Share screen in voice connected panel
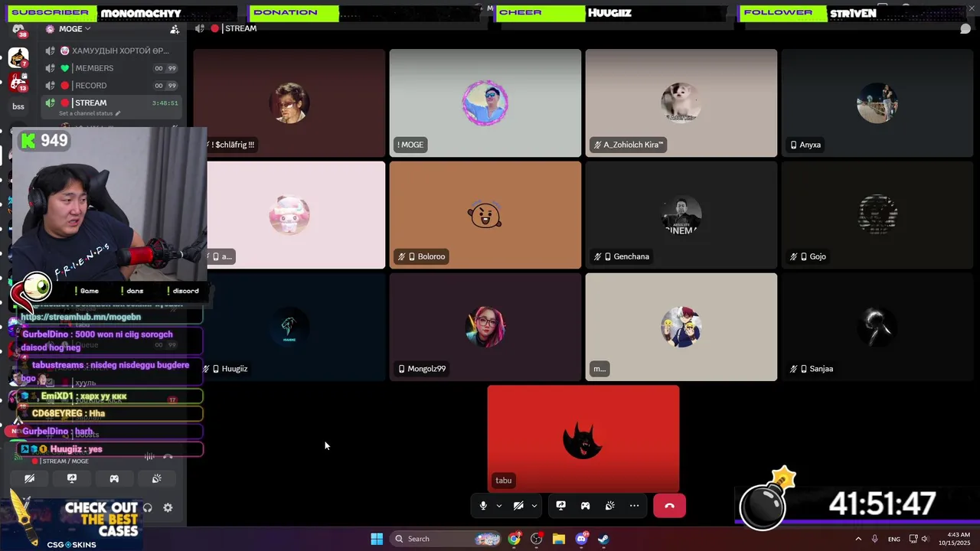The width and height of the screenshot is (980, 551). click(x=72, y=479)
